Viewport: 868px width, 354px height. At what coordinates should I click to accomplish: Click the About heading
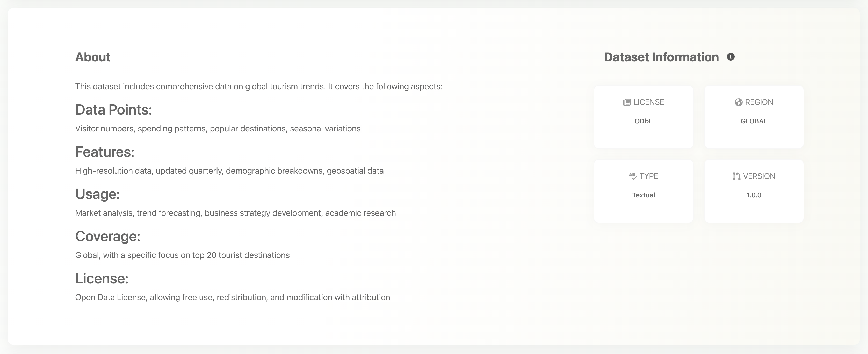click(93, 57)
